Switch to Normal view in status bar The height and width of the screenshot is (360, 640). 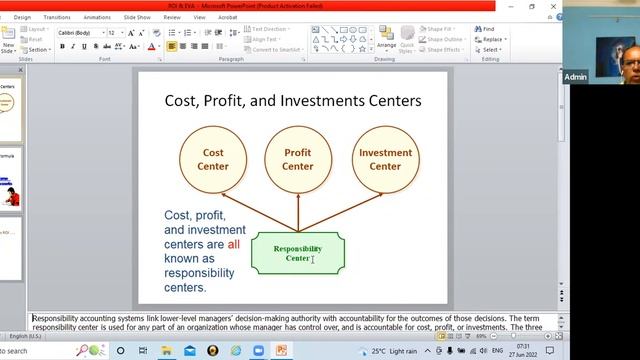[x=441, y=336]
